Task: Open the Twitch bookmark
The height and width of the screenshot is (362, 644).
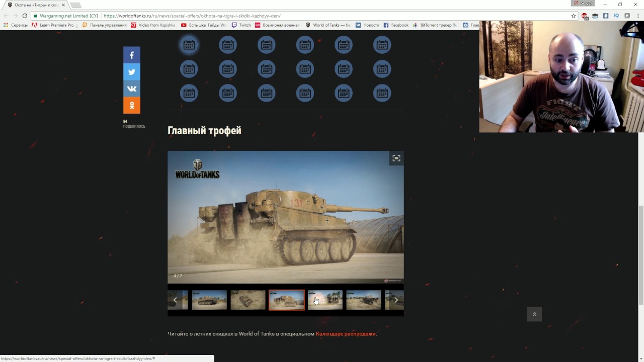Action: point(242,25)
